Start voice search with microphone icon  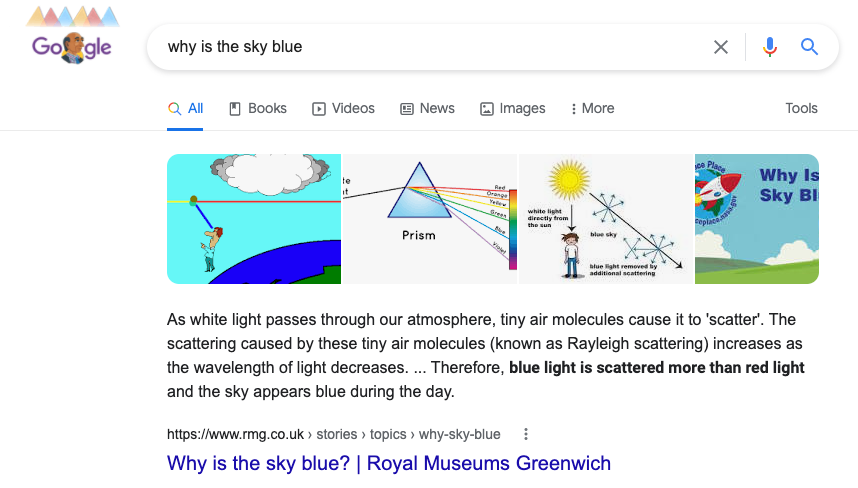769,47
